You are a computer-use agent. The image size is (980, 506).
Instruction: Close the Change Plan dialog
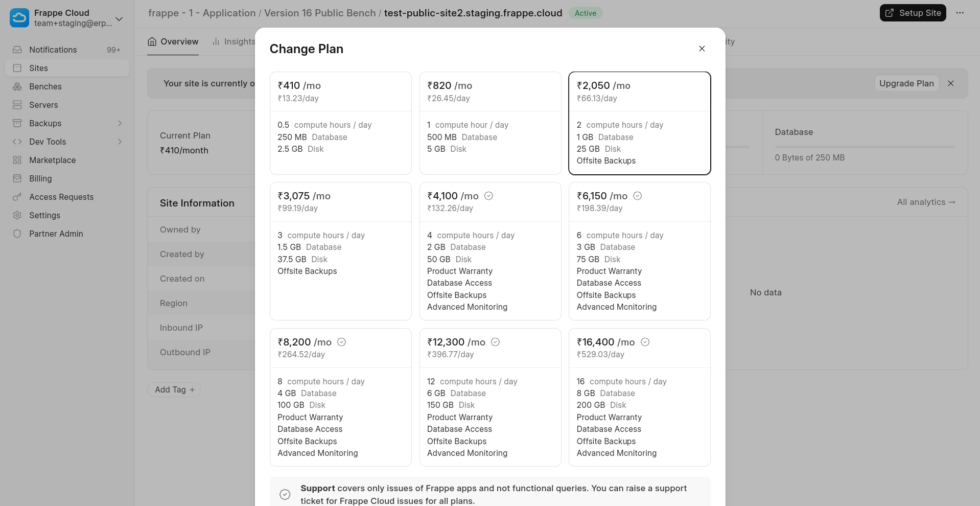(702, 49)
